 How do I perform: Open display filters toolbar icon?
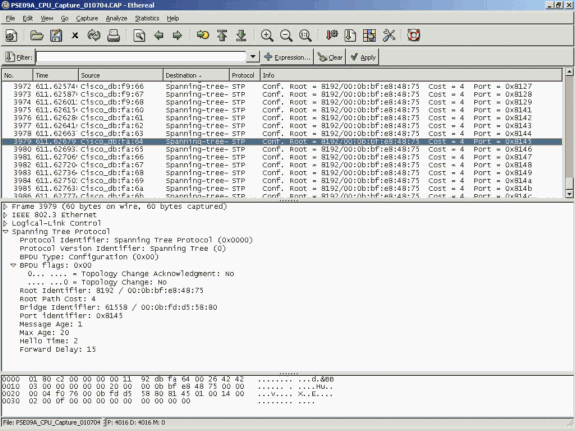pyautogui.click(x=350, y=36)
